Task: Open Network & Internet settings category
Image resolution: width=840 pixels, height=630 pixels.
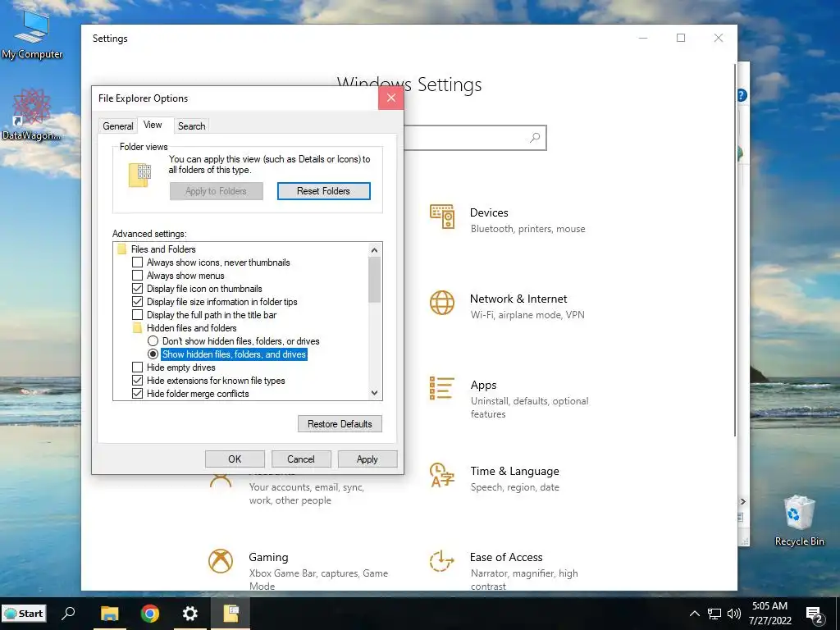Action: click(509, 307)
